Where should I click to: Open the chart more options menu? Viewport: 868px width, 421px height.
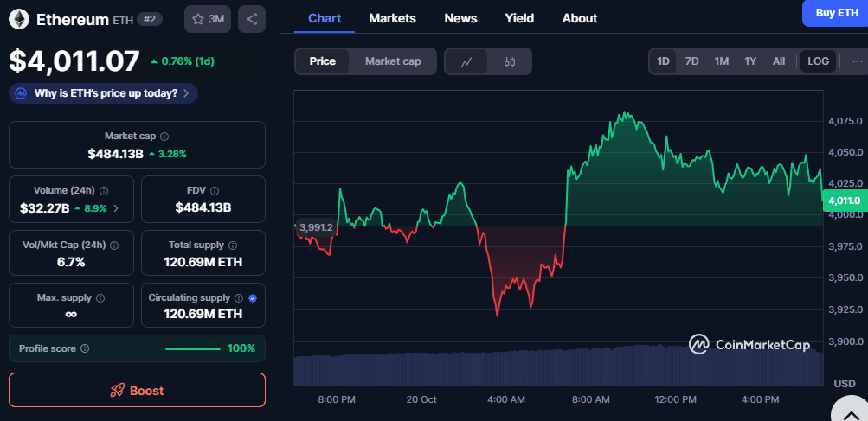pyautogui.click(x=857, y=61)
